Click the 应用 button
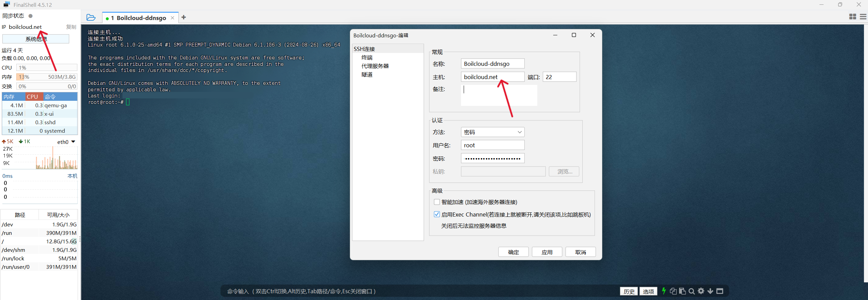This screenshot has width=868, height=300. coord(547,252)
